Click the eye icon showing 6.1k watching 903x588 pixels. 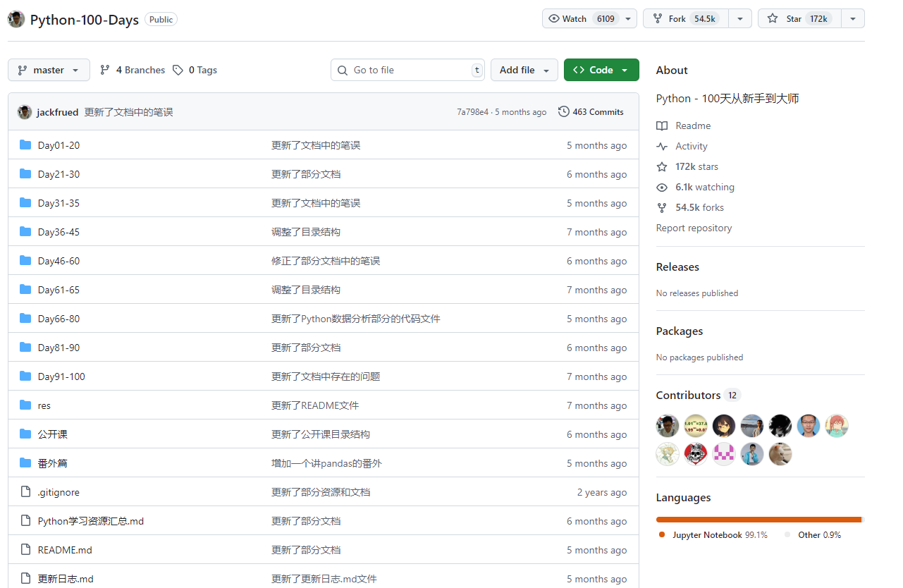tap(662, 187)
